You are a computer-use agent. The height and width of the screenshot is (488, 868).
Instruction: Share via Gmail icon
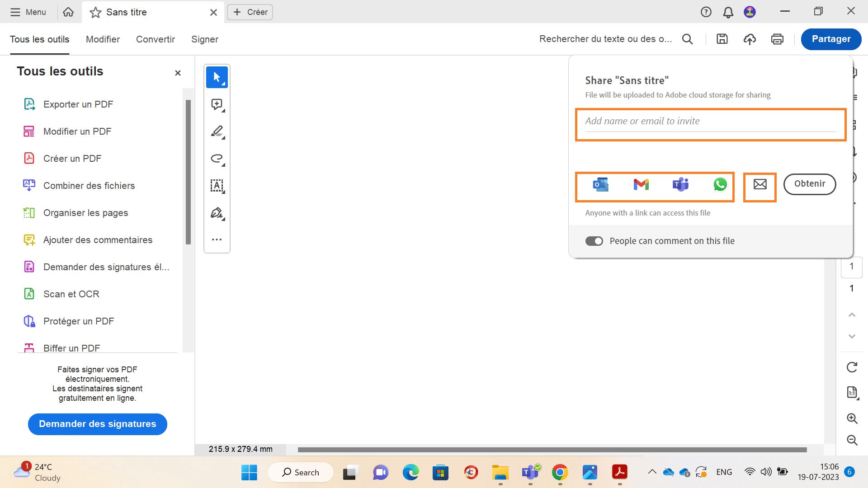tap(641, 184)
